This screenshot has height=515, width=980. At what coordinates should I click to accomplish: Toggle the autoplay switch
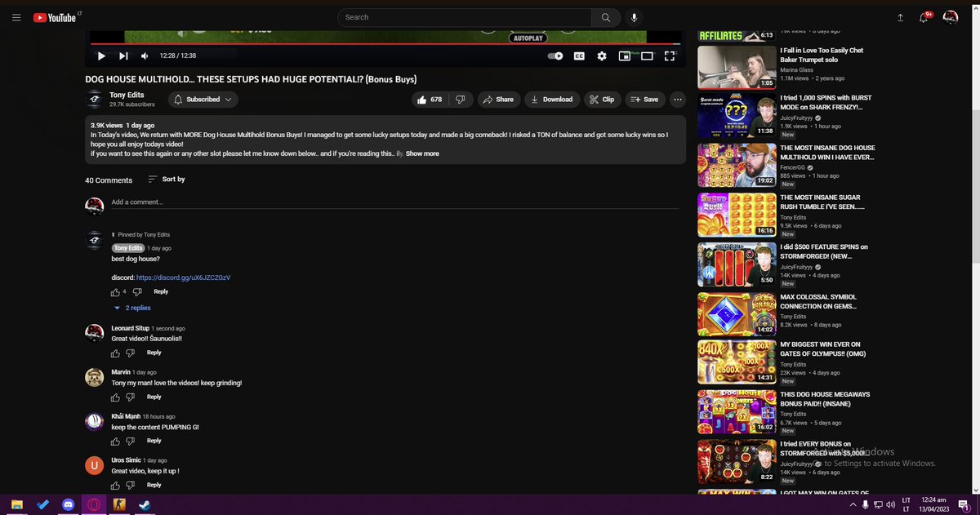click(555, 55)
